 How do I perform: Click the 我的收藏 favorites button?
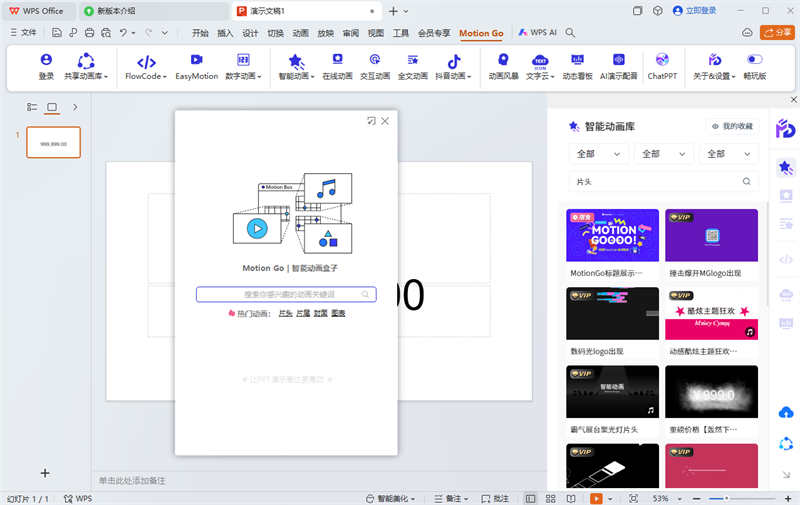(732, 126)
